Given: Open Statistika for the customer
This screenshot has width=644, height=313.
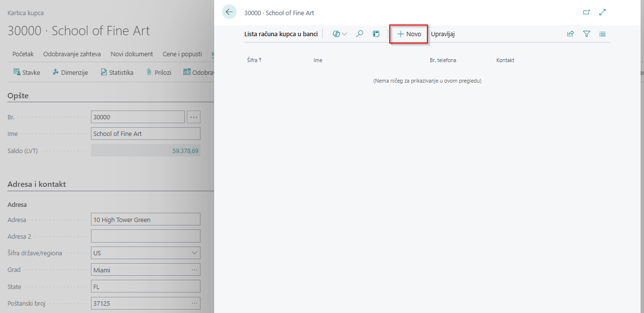Looking at the screenshot, I should [x=117, y=72].
